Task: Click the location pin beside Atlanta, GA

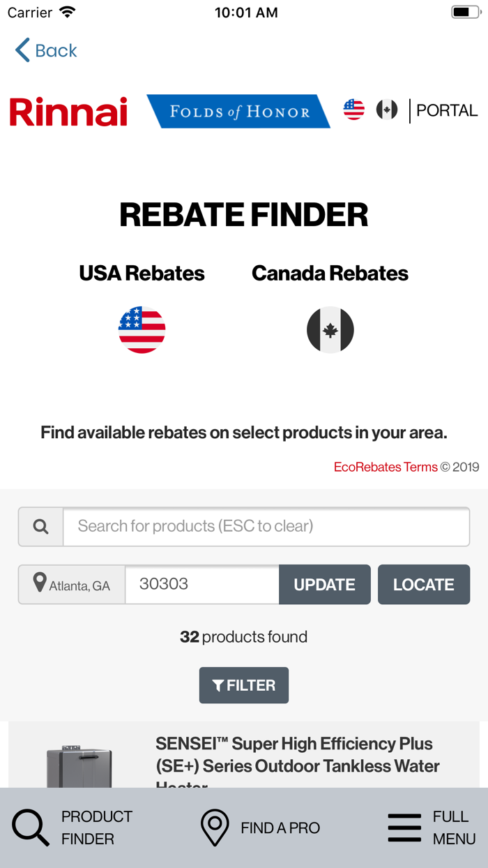Action: pos(40,583)
